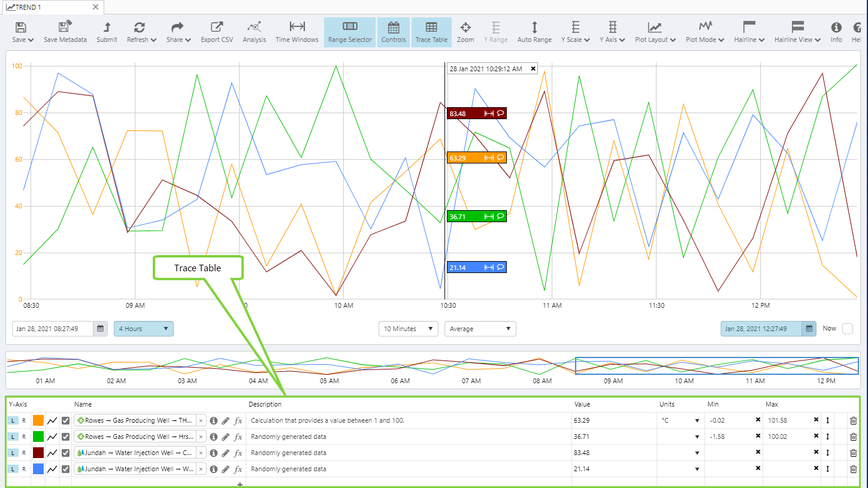Uncheck visibility checkbox for the green trace

coord(66,437)
